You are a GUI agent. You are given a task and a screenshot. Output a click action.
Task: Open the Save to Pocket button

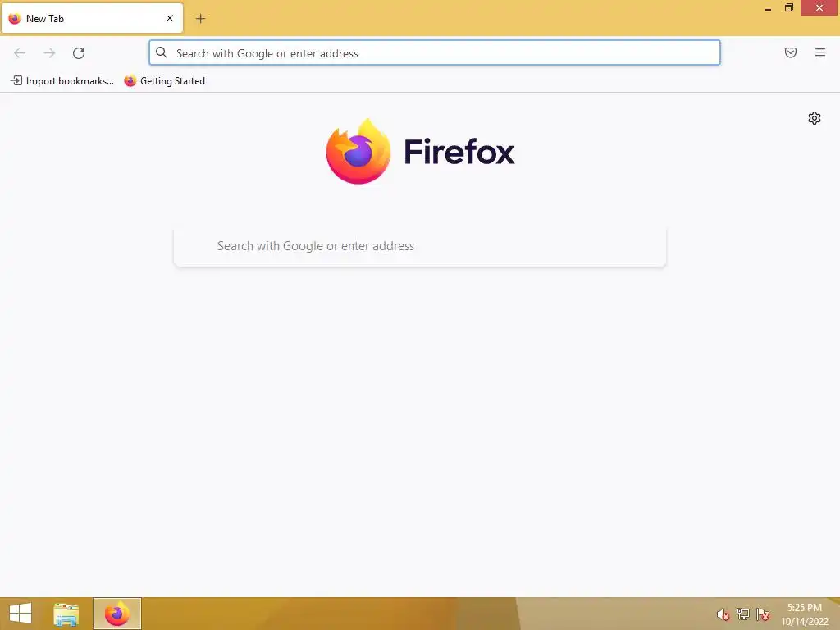click(791, 52)
